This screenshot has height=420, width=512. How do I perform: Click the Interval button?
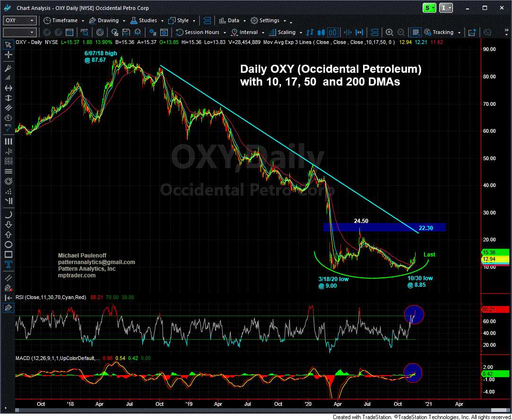pyautogui.click(x=245, y=32)
